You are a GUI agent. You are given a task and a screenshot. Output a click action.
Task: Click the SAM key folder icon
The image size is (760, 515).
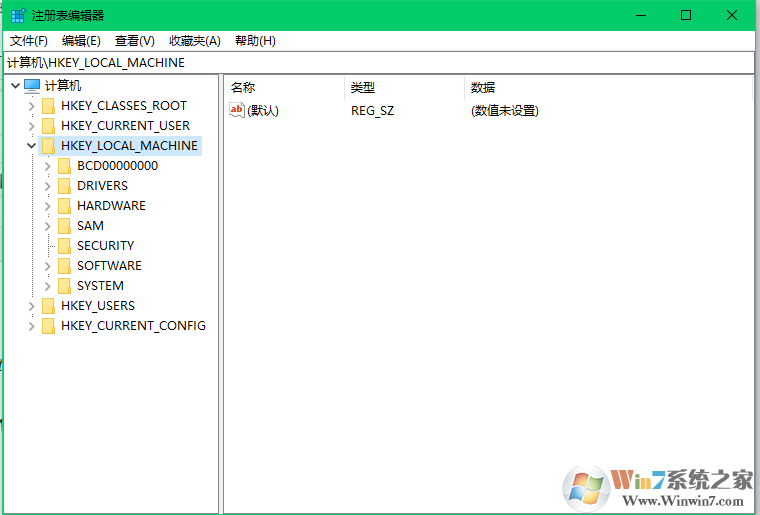(64, 226)
